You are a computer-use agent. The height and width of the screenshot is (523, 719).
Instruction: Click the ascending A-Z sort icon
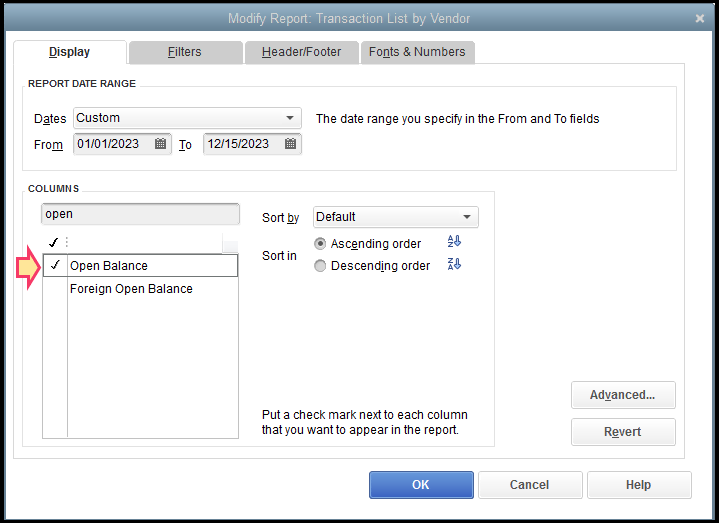coord(454,242)
